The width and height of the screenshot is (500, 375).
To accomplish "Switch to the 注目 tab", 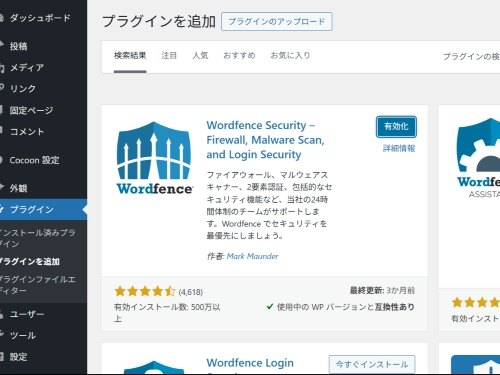I will pos(169,56).
